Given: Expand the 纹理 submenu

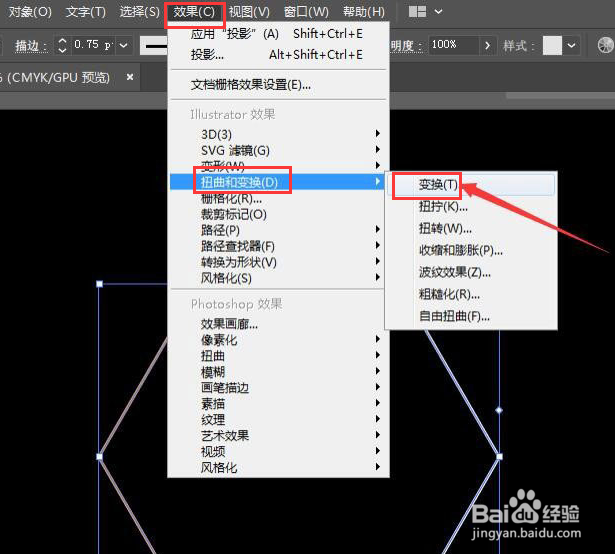Looking at the screenshot, I should 277,419.
